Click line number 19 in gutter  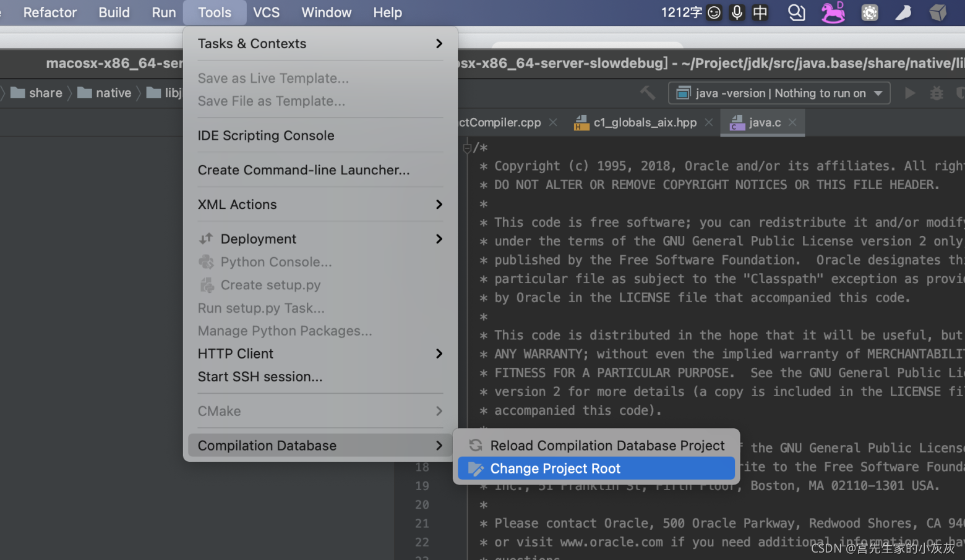coord(422,486)
